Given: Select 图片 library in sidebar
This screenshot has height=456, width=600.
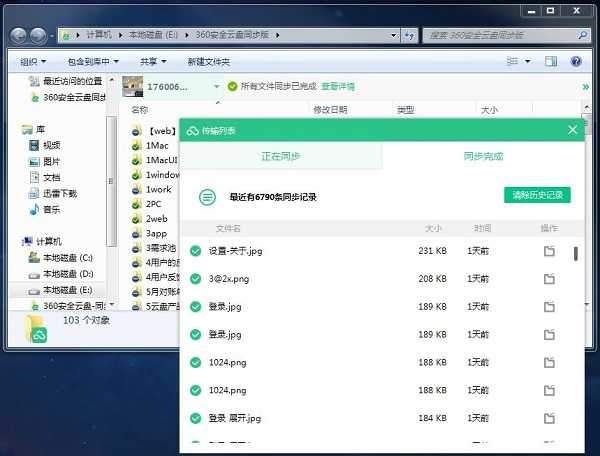Looking at the screenshot, I should (x=45, y=162).
